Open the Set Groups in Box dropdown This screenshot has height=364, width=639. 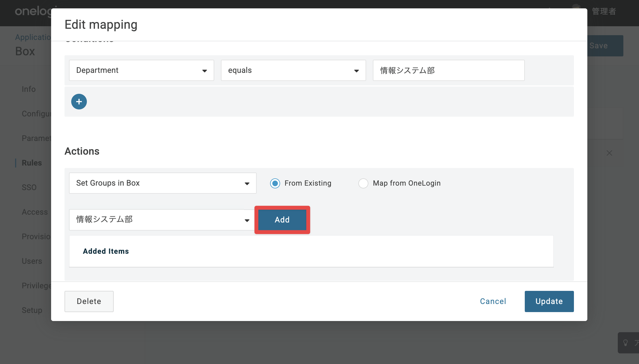[163, 183]
